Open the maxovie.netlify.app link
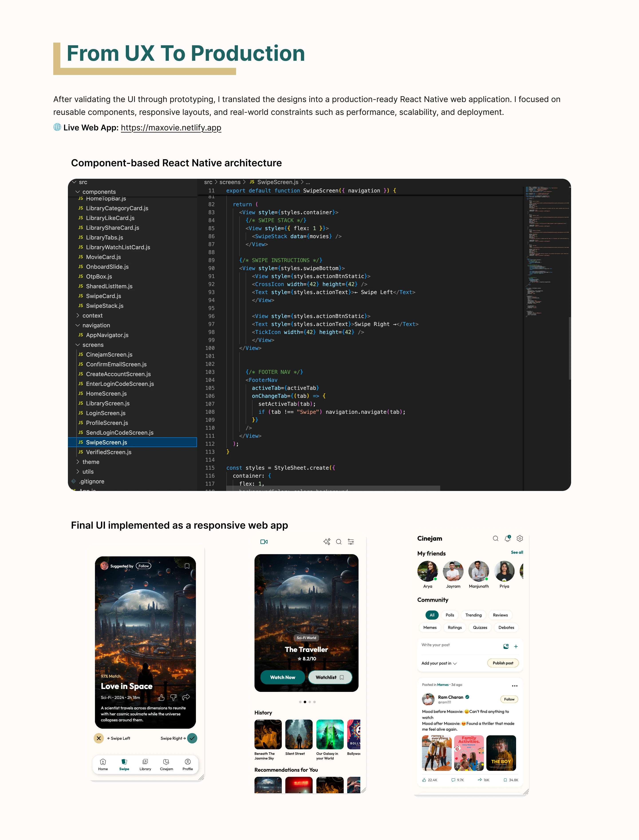The width and height of the screenshot is (639, 840). (x=171, y=128)
